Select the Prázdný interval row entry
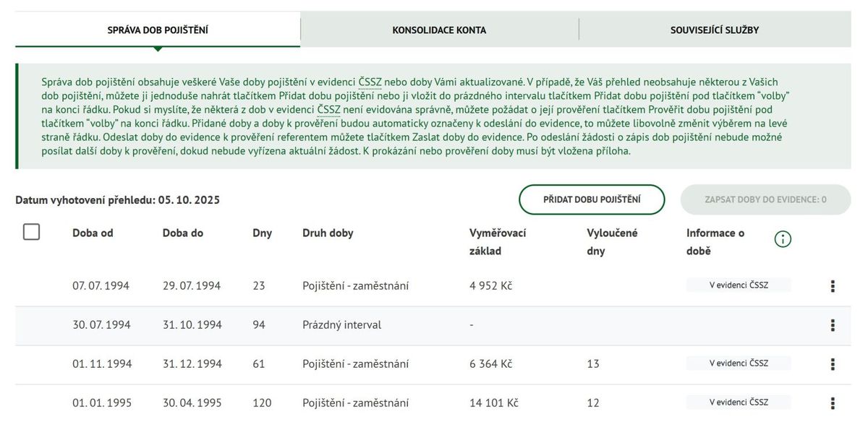 click(x=341, y=325)
